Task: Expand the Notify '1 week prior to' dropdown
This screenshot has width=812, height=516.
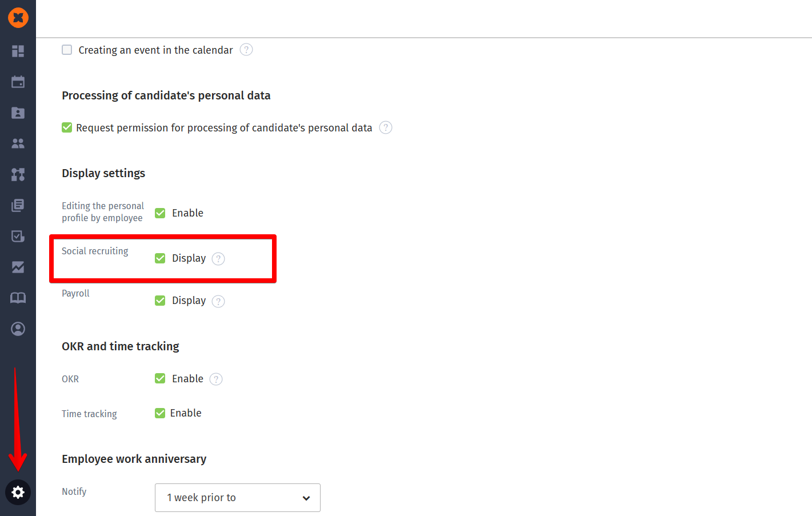Action: click(x=238, y=498)
